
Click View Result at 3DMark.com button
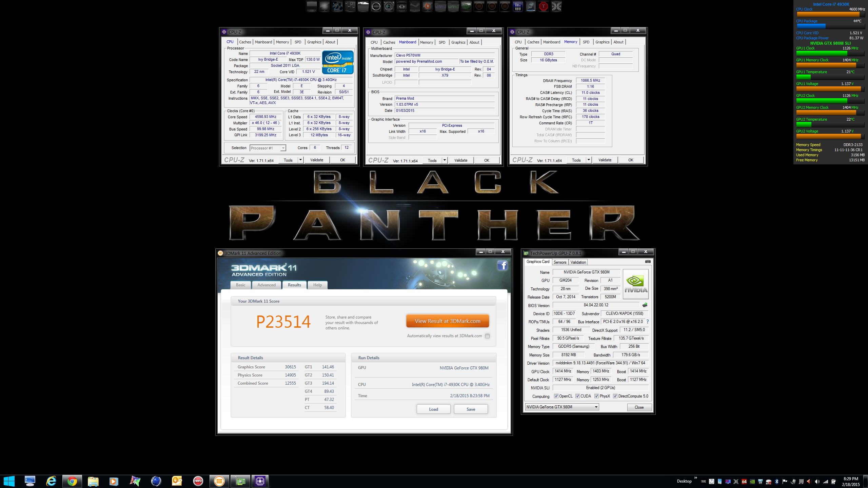(x=448, y=321)
